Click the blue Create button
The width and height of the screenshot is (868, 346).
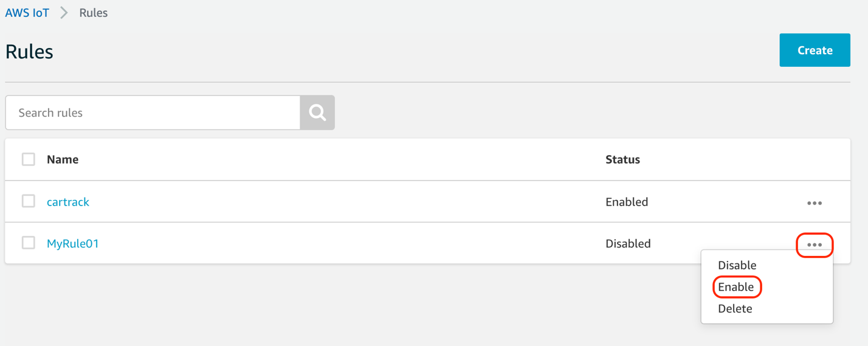815,50
